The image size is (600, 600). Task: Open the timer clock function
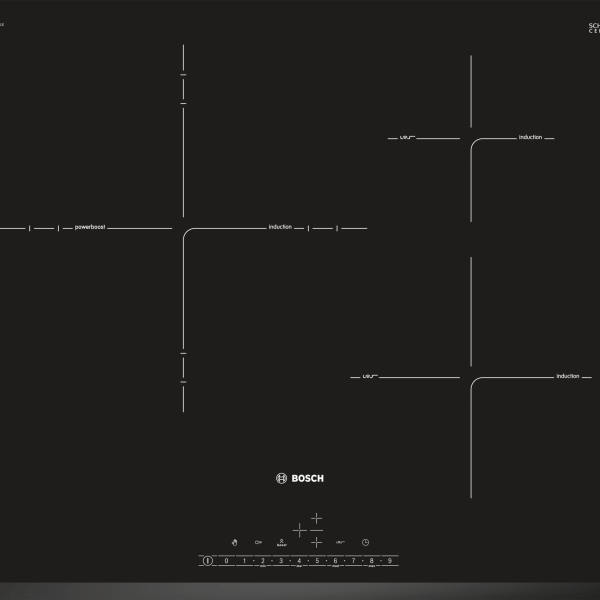click(365, 542)
